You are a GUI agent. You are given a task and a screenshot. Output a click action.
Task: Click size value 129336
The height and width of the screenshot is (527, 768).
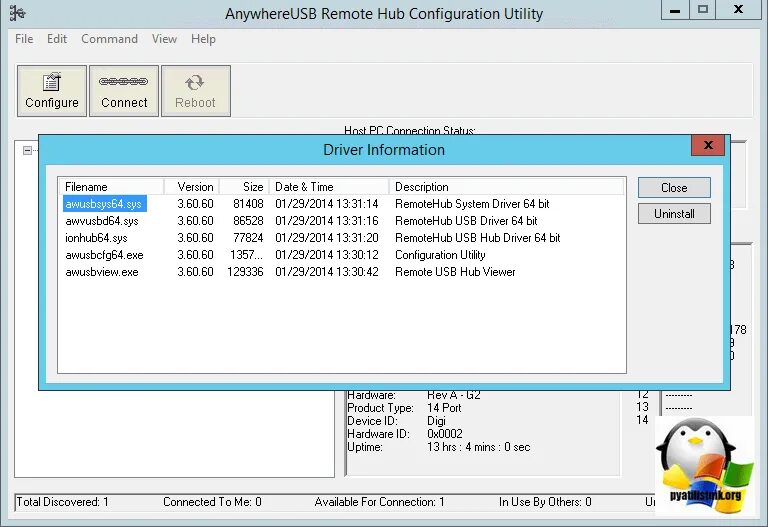[245, 272]
